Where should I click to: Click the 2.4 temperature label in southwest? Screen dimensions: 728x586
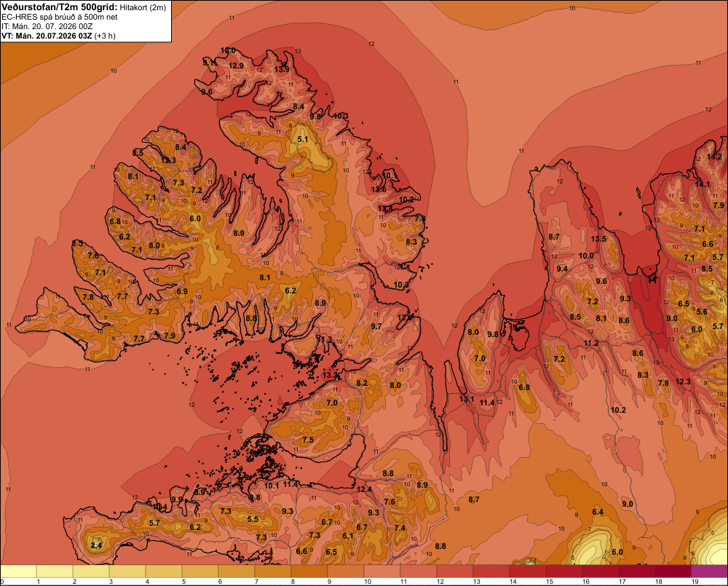96,545
